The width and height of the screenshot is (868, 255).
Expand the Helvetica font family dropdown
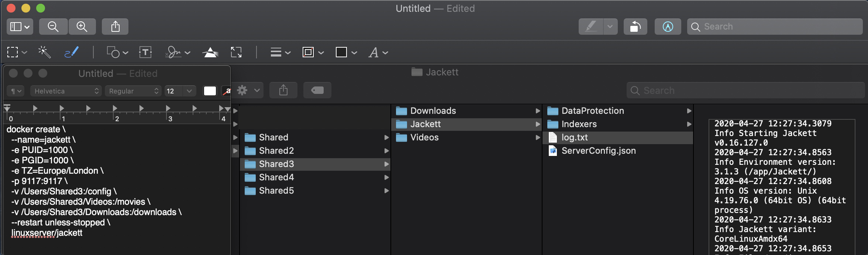pos(65,91)
